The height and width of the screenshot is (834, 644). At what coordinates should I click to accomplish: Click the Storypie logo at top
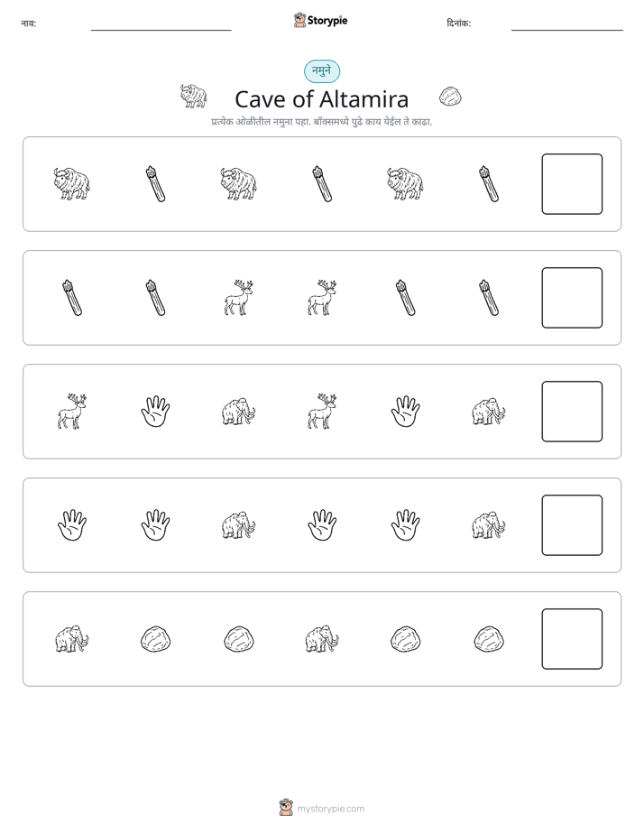tap(320, 21)
